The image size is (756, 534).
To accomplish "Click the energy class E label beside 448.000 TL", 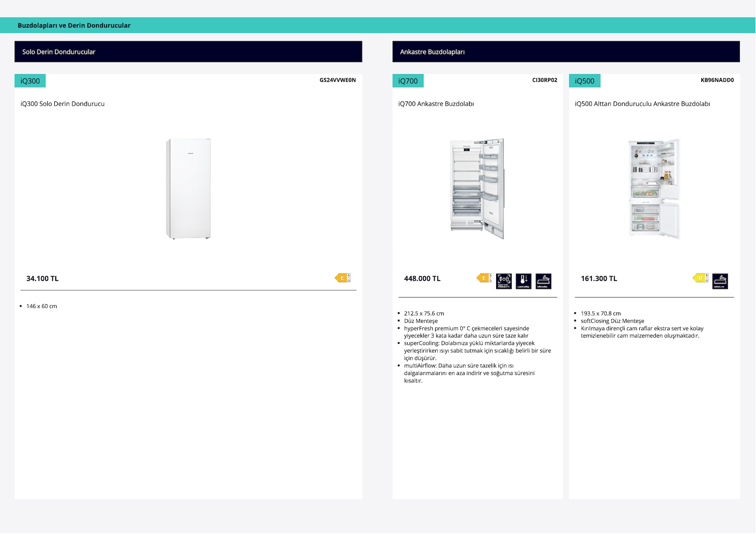I will (484, 278).
